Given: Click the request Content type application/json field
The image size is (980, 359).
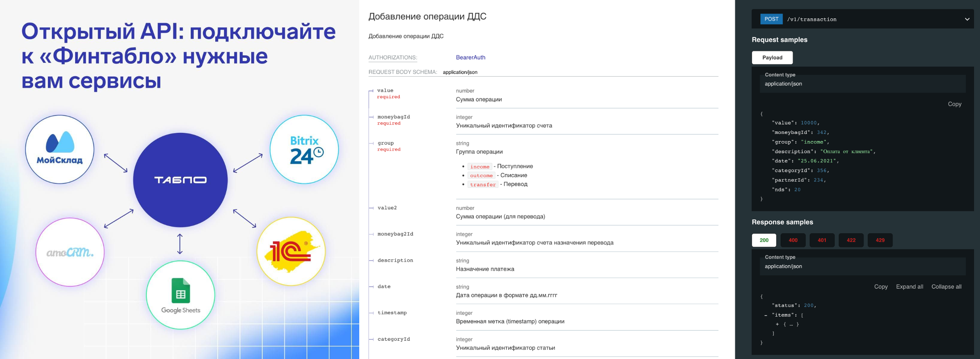Looking at the screenshot, I should 862,84.
